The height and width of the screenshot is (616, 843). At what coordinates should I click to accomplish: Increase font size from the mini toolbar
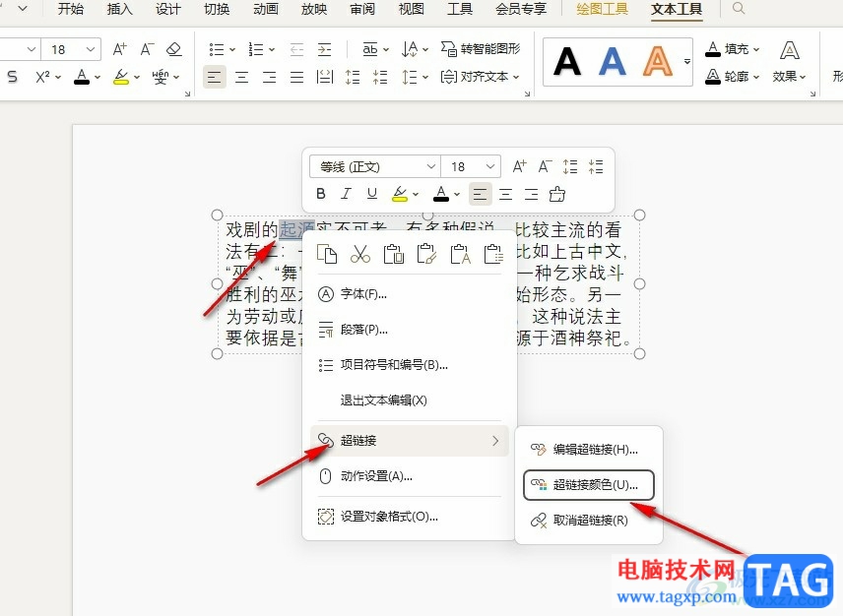click(519, 166)
